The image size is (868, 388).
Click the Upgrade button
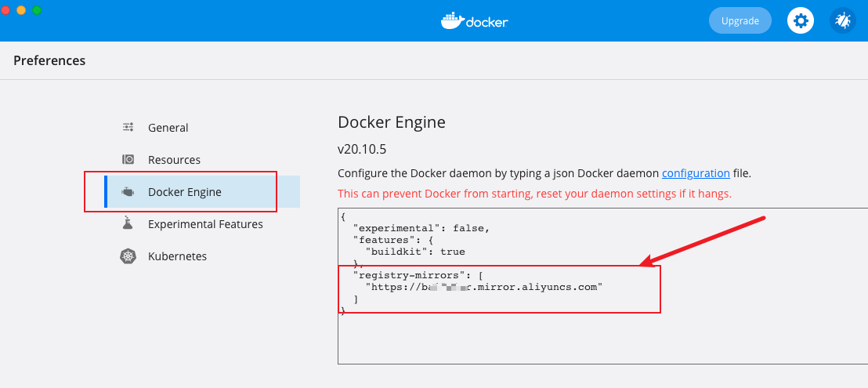(x=740, y=21)
